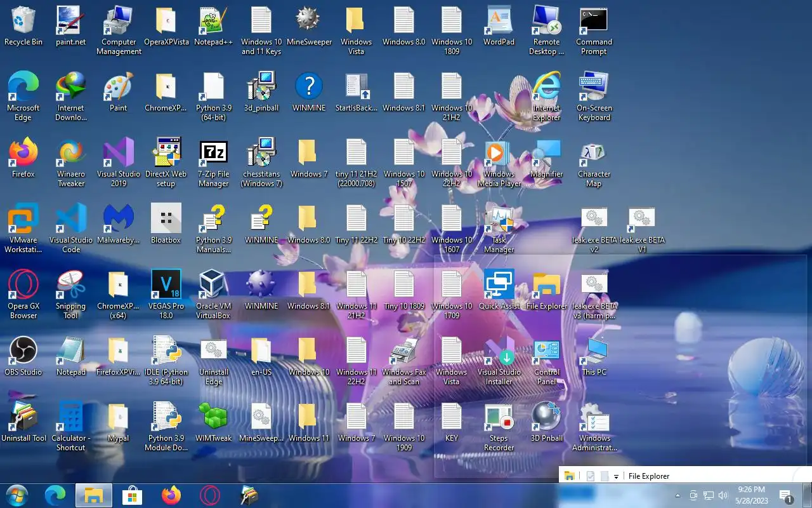The height and width of the screenshot is (508, 812).
Task: Open the Notepad++ desktop shortcut
Action: click(214, 27)
